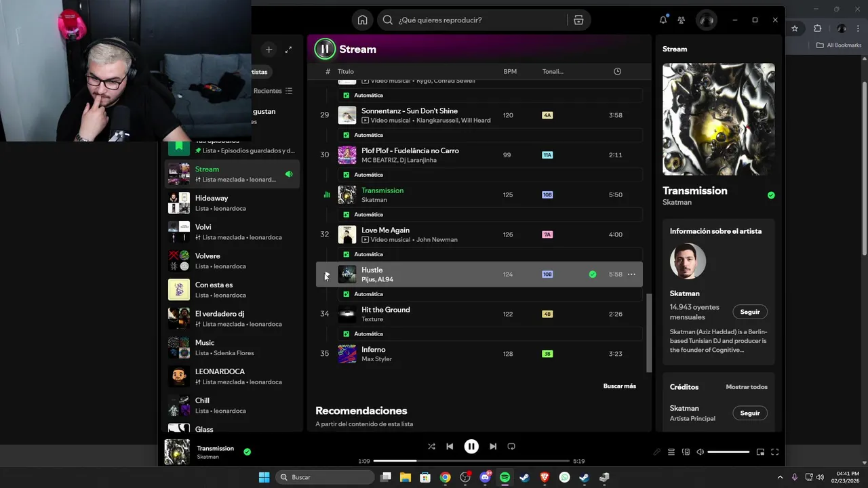Select the Stream playlist in library
This screenshot has height=488, width=868.
pyautogui.click(x=233, y=174)
